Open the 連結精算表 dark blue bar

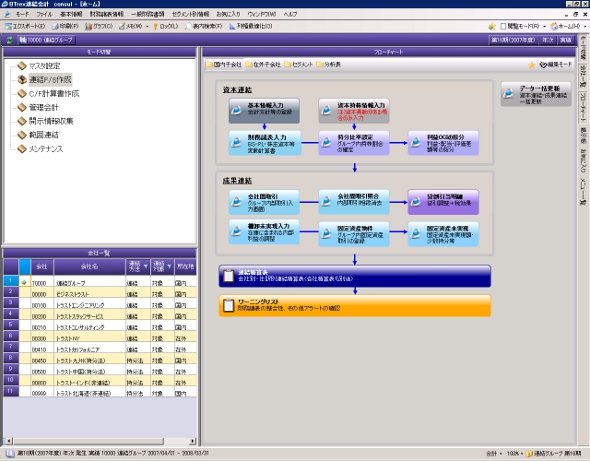(355, 276)
